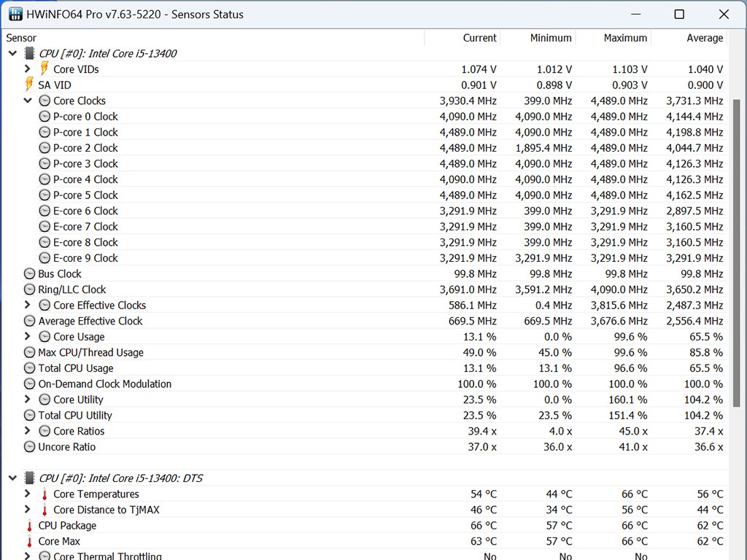Collapse the i5-13400 DTS sensor group
The width and height of the screenshot is (747, 560).
pos(12,478)
